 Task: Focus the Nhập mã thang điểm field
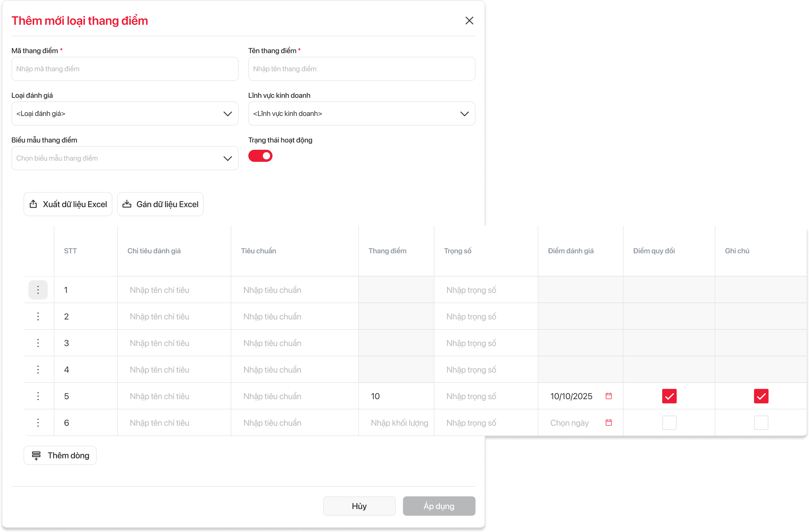[x=125, y=69]
